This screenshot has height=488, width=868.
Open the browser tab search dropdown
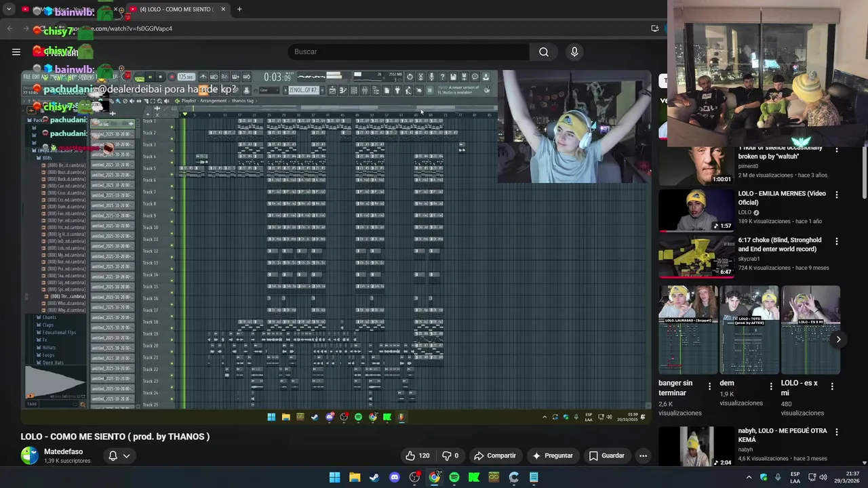tap(9, 9)
